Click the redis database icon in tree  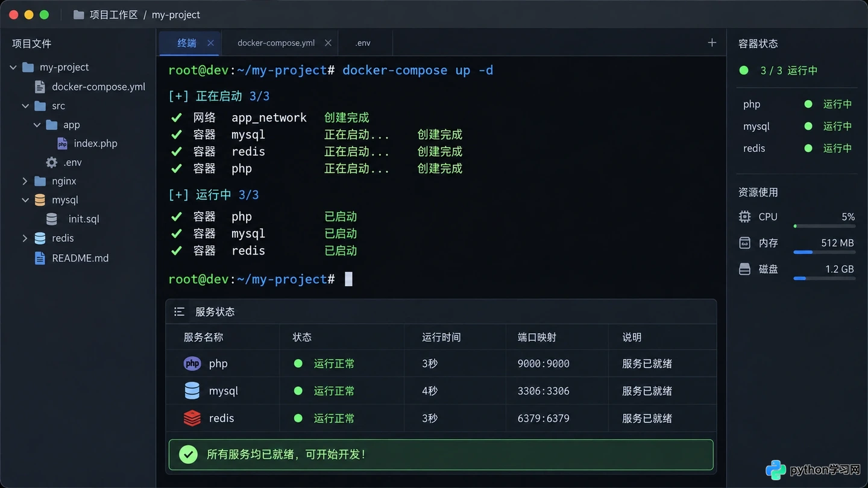(x=40, y=238)
